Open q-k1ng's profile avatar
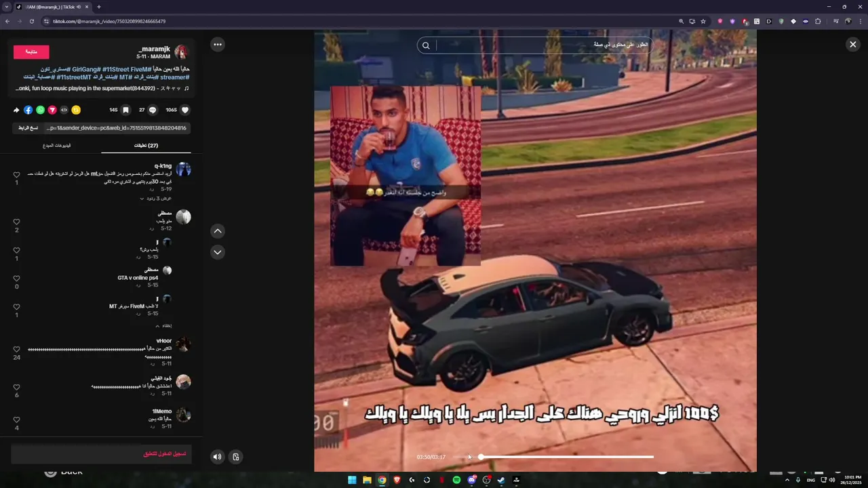This screenshot has height=488, width=868. pyautogui.click(x=183, y=169)
